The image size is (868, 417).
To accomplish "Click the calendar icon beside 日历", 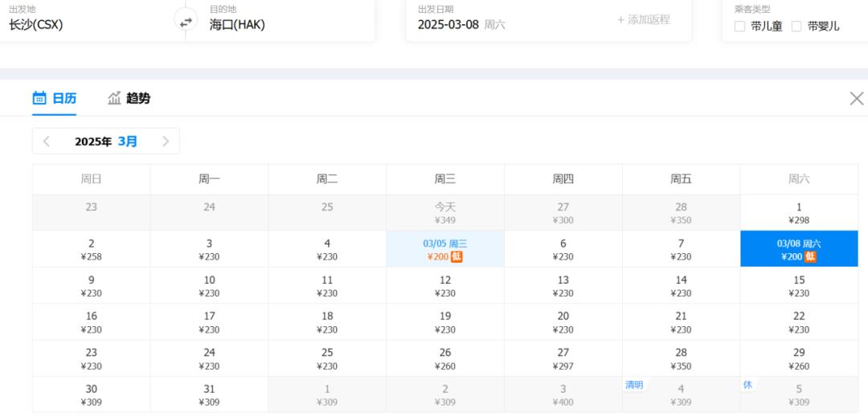I will [x=39, y=98].
